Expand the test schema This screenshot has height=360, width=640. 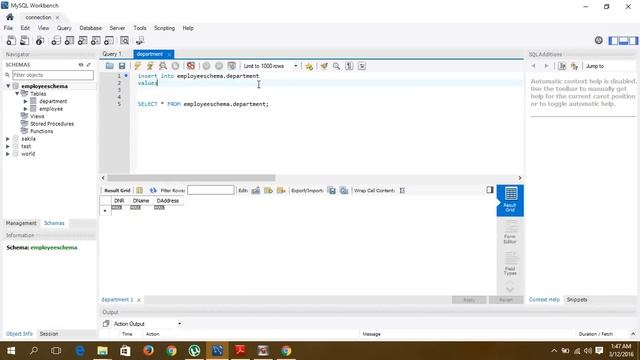(x=8, y=146)
